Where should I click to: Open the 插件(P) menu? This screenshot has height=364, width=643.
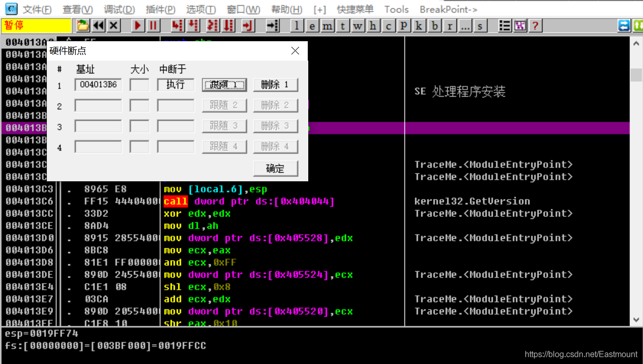point(160,9)
